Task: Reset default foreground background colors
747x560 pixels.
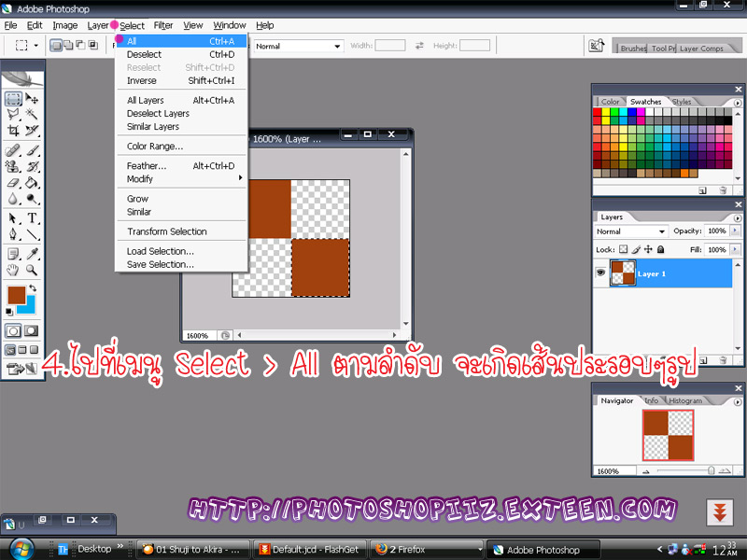Action: pyautogui.click(x=9, y=312)
